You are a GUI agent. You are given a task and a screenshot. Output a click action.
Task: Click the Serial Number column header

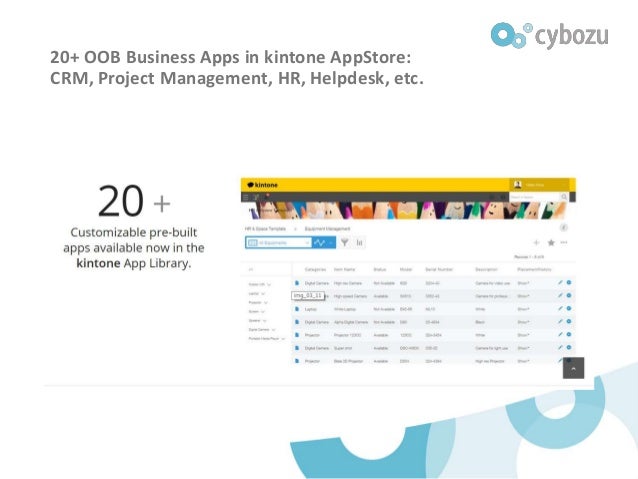(x=439, y=269)
